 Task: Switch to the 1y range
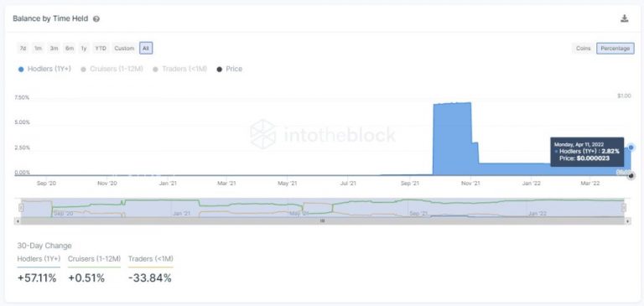coord(84,49)
